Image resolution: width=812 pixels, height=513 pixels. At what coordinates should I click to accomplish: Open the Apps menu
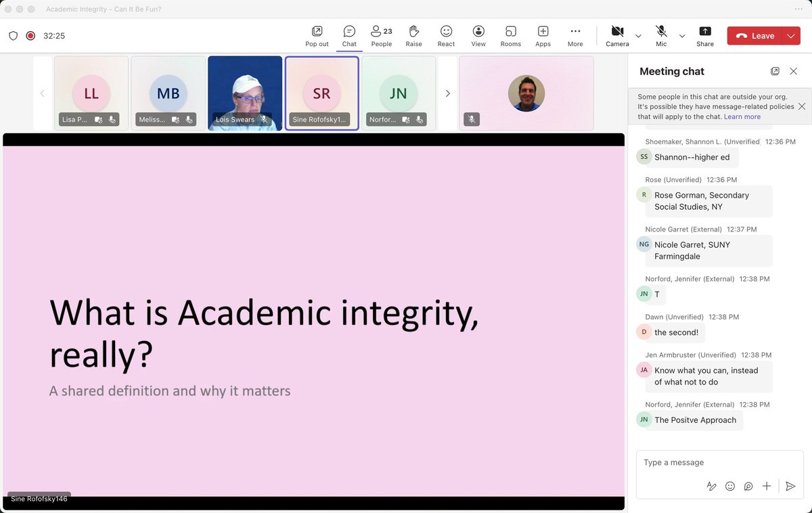[543, 36]
